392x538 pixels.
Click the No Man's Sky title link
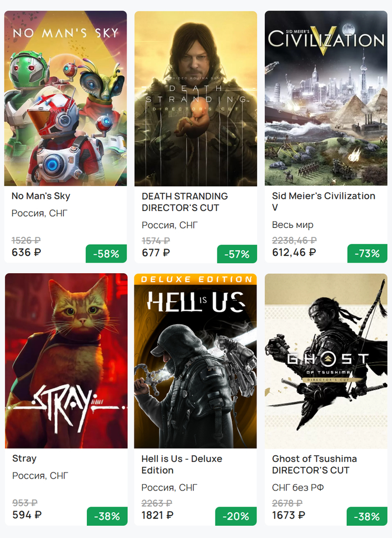coord(41,196)
